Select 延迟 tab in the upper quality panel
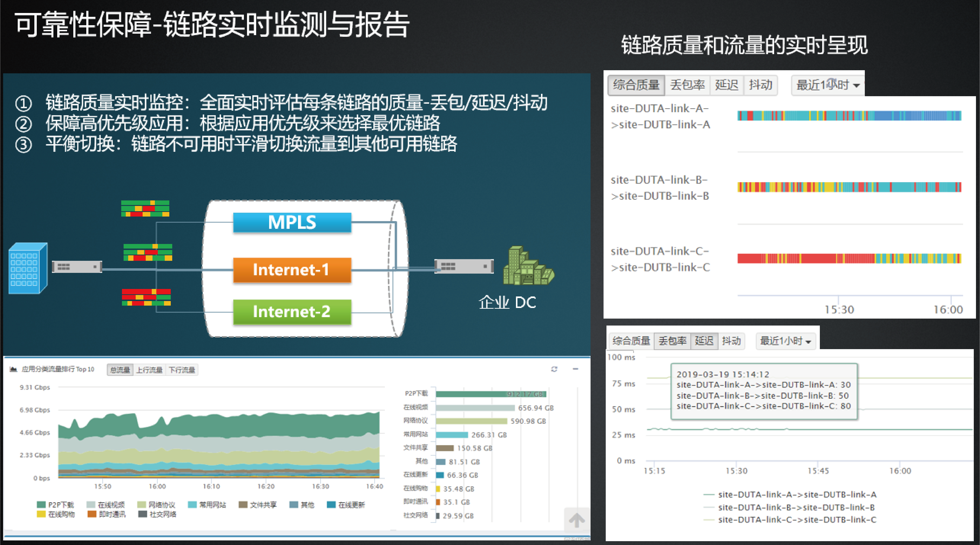 pos(727,85)
